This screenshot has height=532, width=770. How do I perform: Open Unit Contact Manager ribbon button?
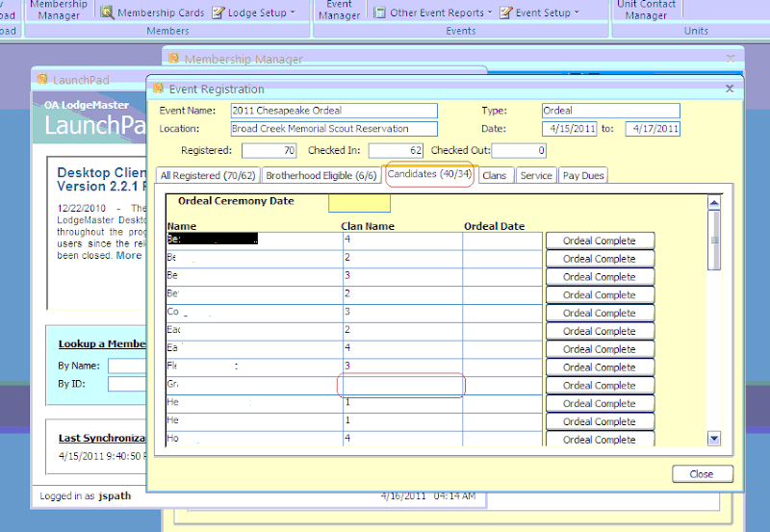click(x=646, y=11)
